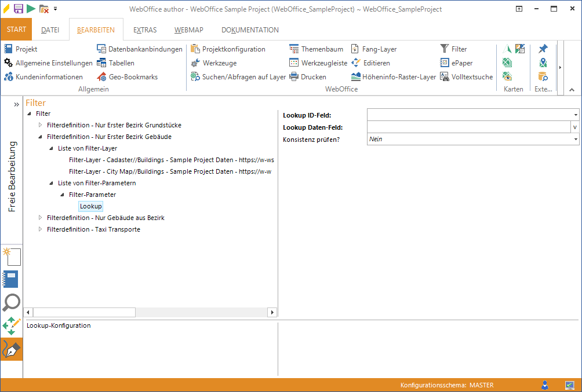Open the magnifier search panel in left sidebar
582x392 pixels.
tap(12, 302)
